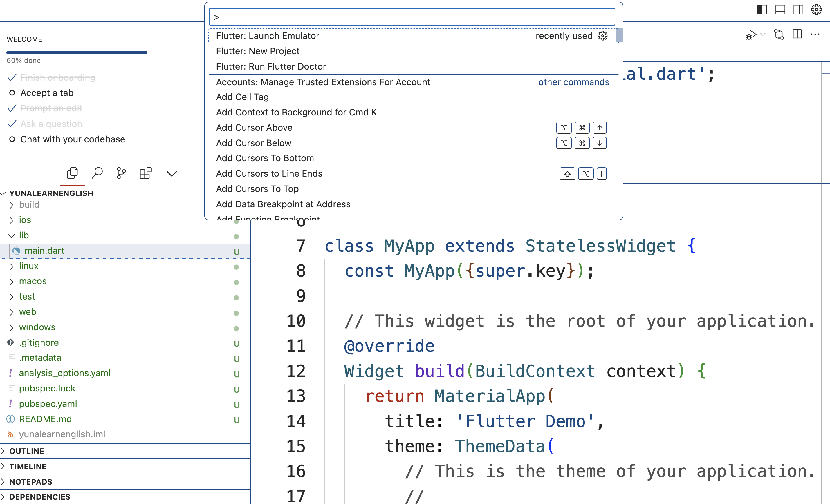Open the Explorer files view
This screenshot has height=504, width=830.
pyautogui.click(x=73, y=173)
